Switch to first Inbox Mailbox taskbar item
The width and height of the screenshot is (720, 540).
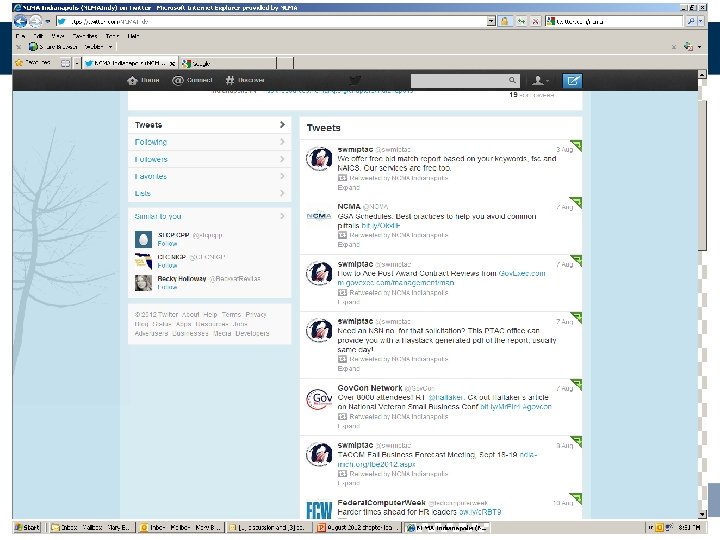point(91,528)
